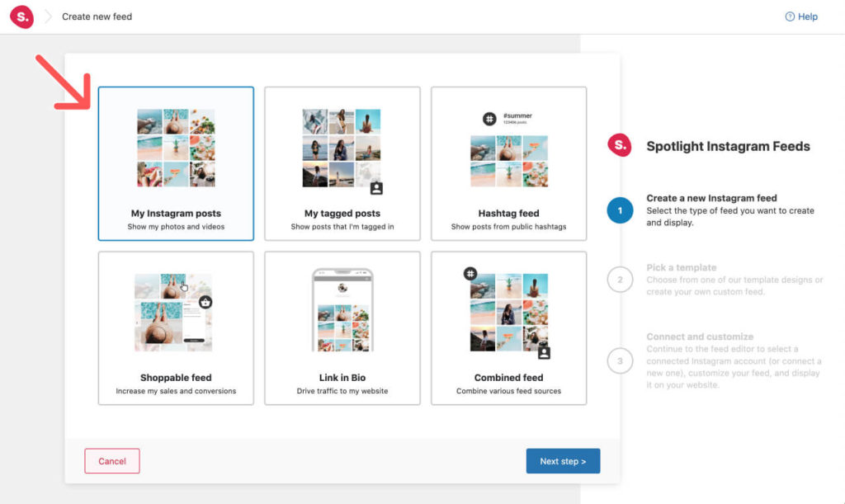Click the Create new feed breadcrumb label
This screenshot has height=504, width=845.
[x=97, y=16]
